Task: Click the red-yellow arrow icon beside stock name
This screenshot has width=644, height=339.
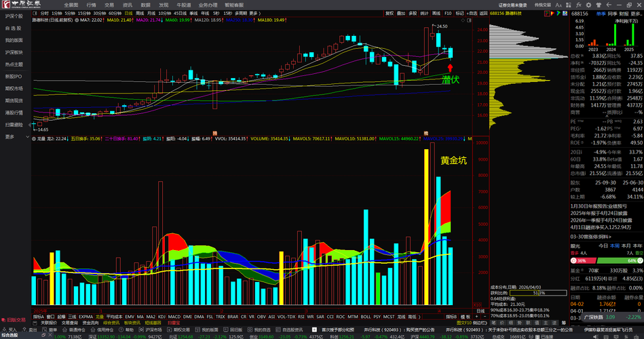Action: [553, 14]
